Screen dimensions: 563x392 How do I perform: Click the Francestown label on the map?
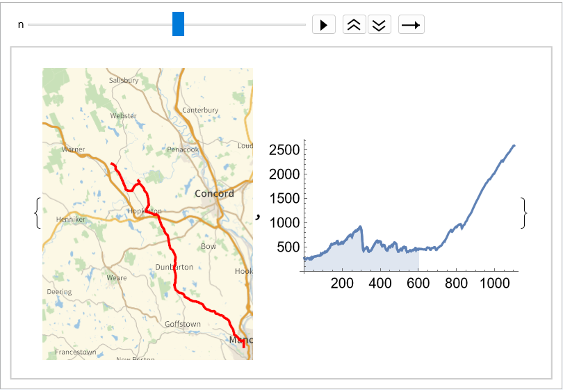point(76,352)
